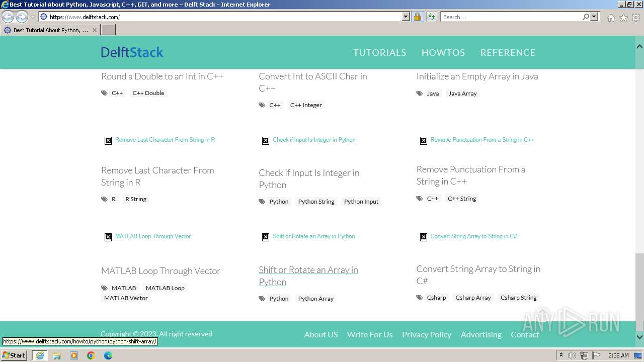Open the search provider dropdown arrow
This screenshot has width=644, height=362.
[594, 17]
